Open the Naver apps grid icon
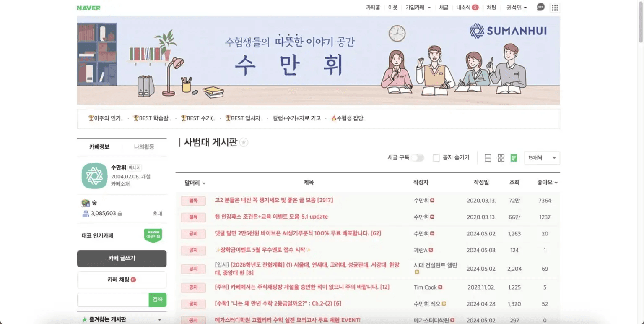This screenshot has width=644, height=324. (555, 8)
